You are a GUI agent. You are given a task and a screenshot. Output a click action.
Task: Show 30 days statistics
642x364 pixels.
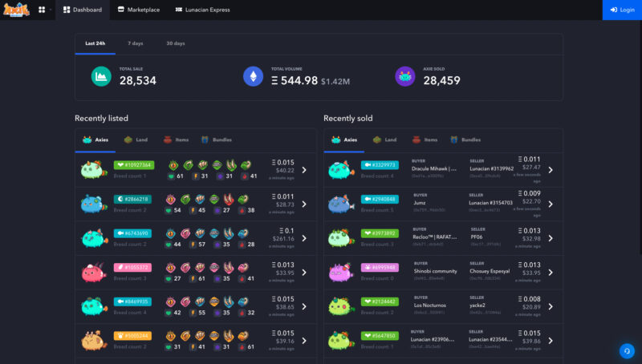pyautogui.click(x=175, y=43)
